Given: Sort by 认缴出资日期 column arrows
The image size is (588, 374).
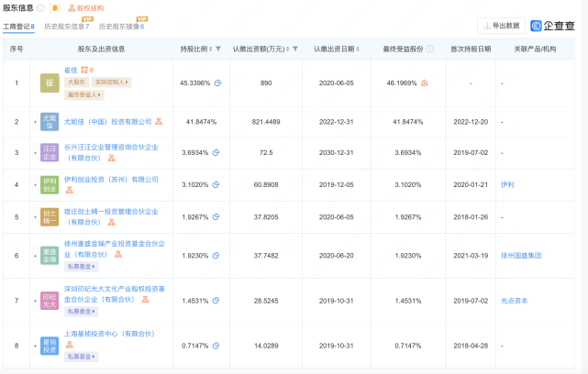Looking at the screenshot, I should [358, 49].
